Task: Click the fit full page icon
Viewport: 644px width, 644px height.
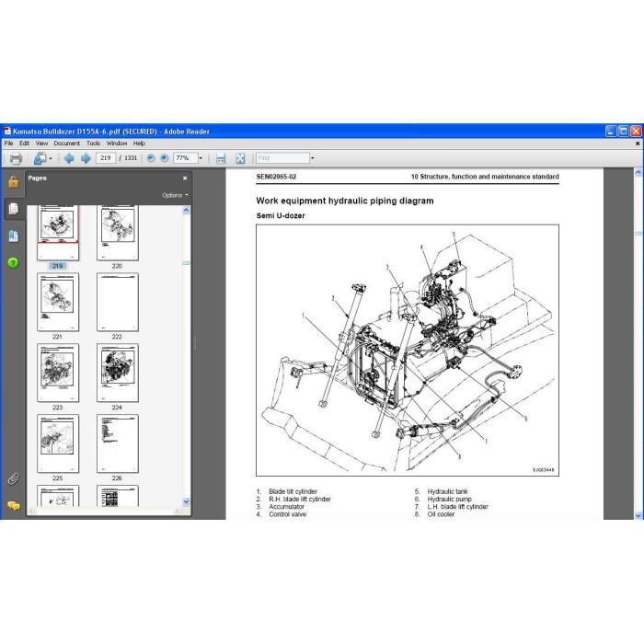Action: point(240,158)
